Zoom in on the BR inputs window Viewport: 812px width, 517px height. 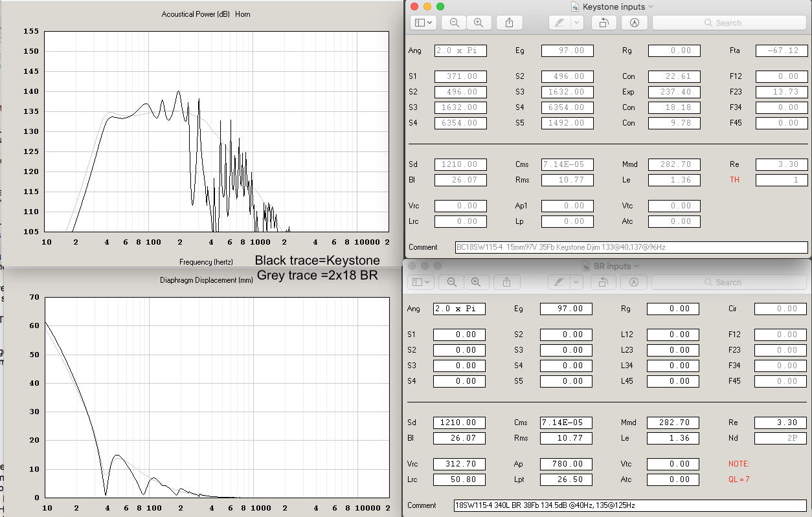476,282
